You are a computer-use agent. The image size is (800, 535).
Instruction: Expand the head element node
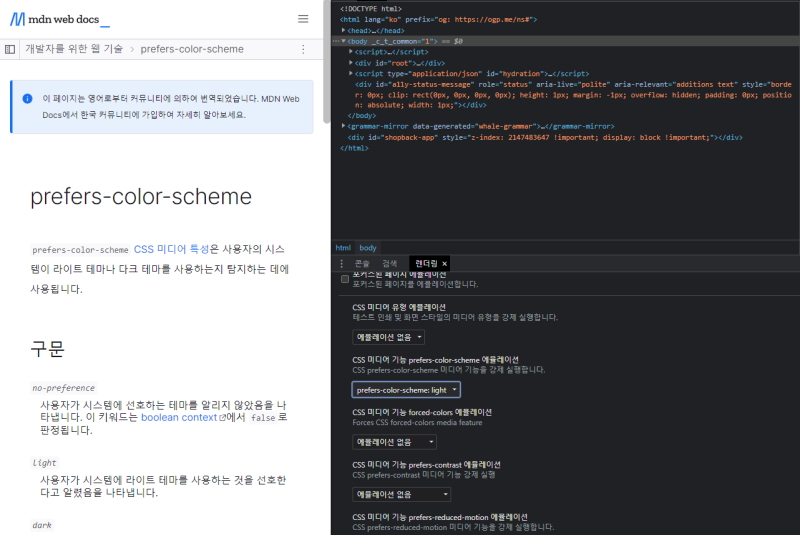pyautogui.click(x=343, y=31)
